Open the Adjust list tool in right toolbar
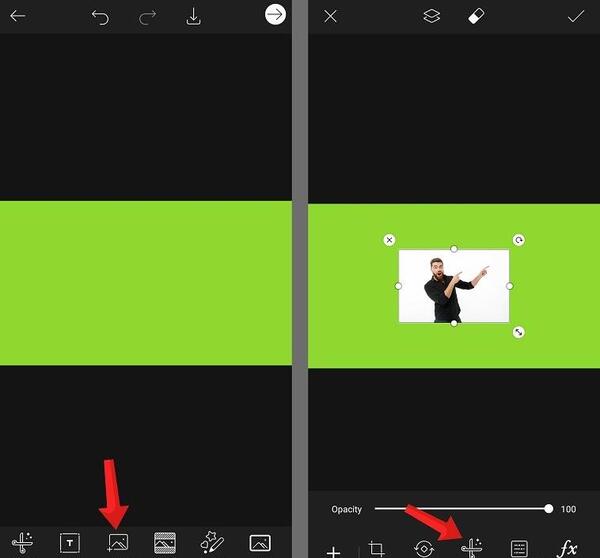The image size is (600, 558). point(519,549)
